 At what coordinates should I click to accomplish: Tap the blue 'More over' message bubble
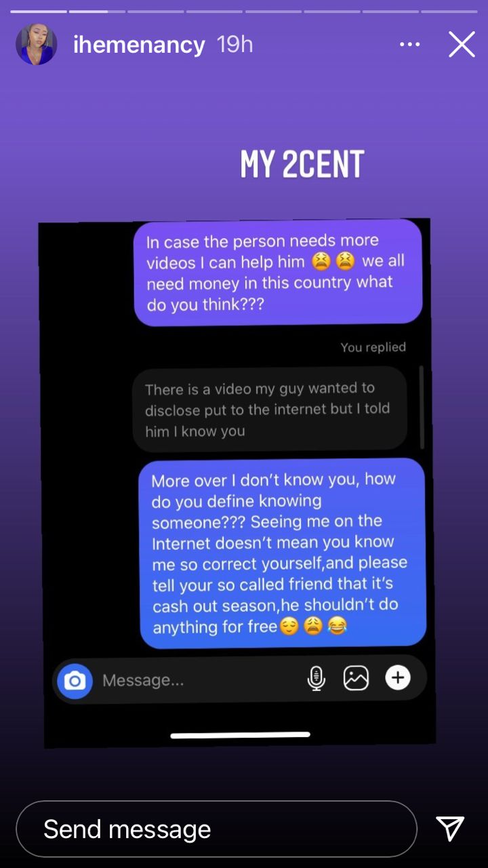point(283,553)
